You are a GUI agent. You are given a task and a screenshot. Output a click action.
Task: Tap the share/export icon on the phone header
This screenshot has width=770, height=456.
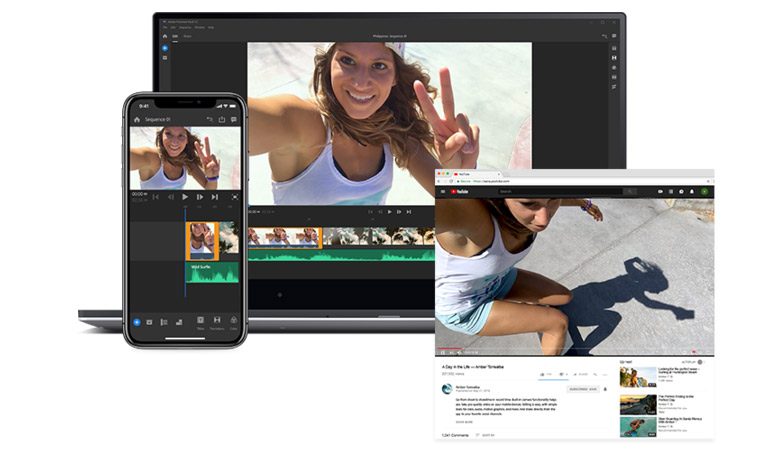click(220, 119)
